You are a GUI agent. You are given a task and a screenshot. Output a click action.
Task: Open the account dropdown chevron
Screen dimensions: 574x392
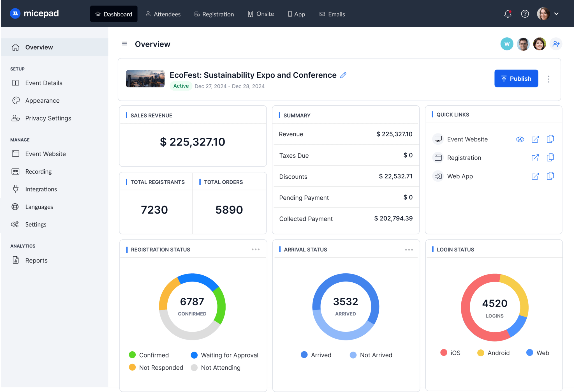tap(557, 13)
